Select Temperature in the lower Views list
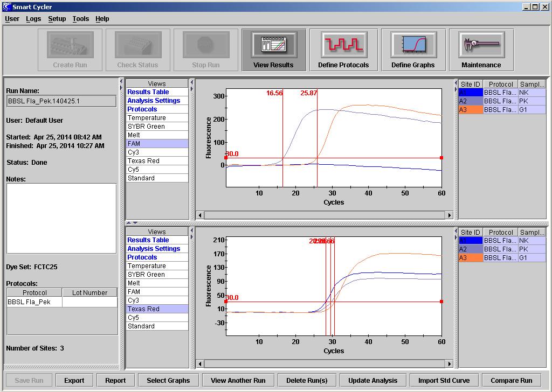The height and width of the screenshot is (392, 552). point(157,266)
